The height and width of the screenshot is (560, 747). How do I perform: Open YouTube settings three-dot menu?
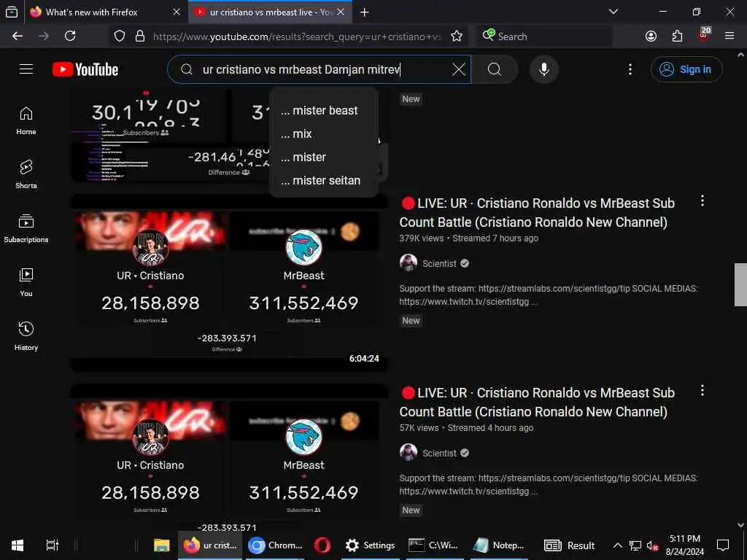coord(630,69)
